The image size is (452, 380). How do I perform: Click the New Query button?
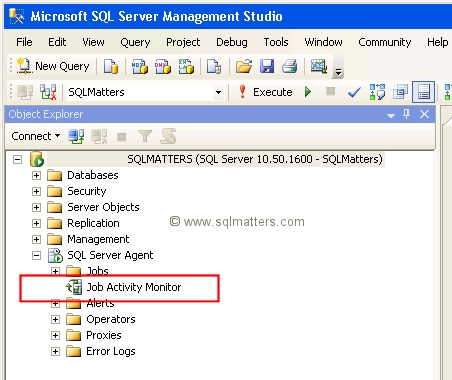(53, 66)
